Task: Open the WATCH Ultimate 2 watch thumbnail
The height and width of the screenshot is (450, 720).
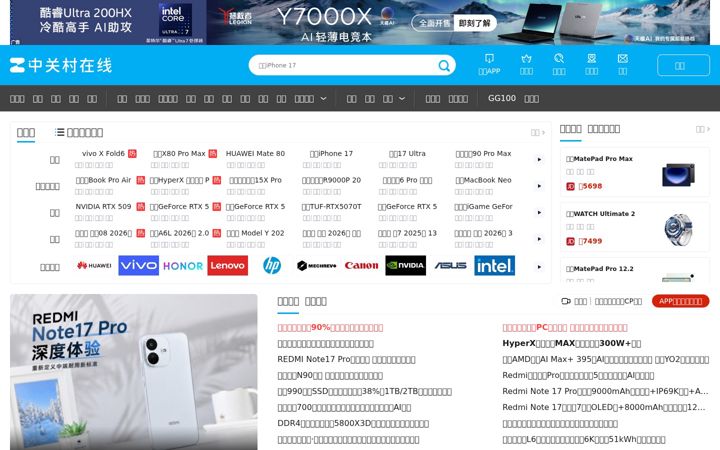Action: [678, 229]
